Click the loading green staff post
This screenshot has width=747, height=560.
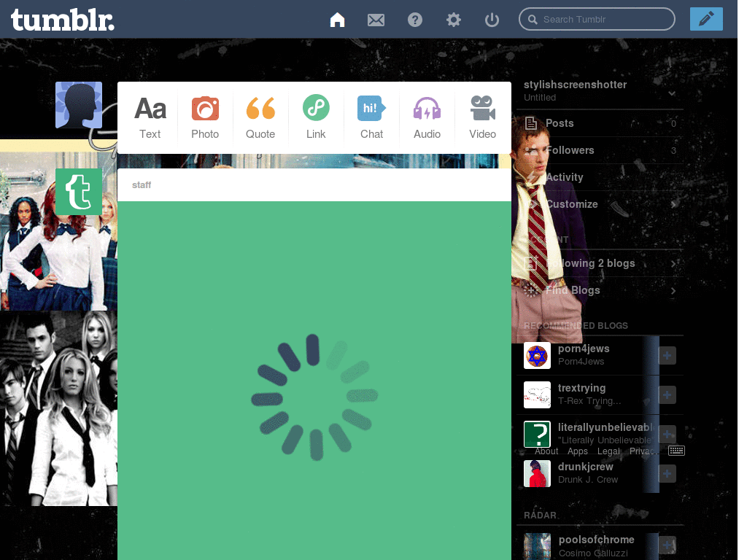tap(314, 381)
